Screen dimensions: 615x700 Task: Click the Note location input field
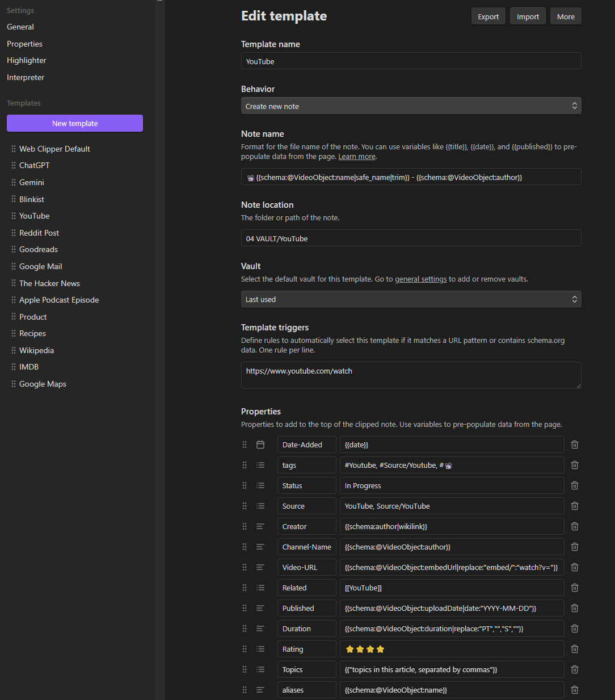pos(411,238)
